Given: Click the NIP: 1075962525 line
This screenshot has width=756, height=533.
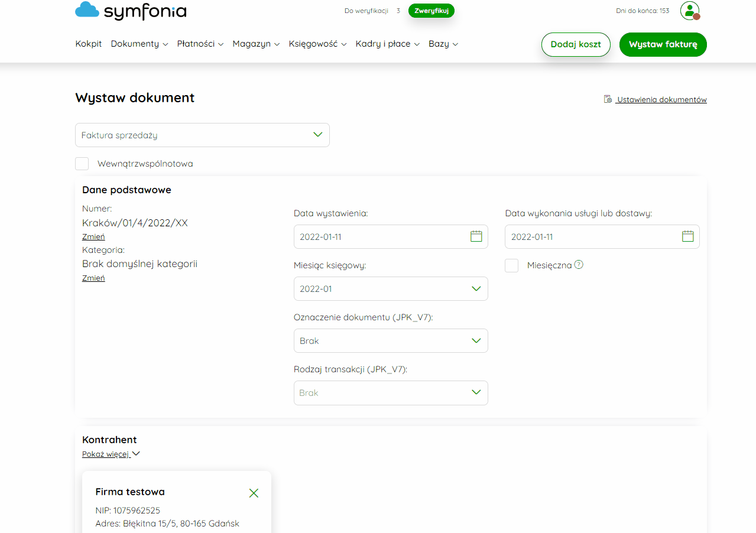Looking at the screenshot, I should [128, 510].
